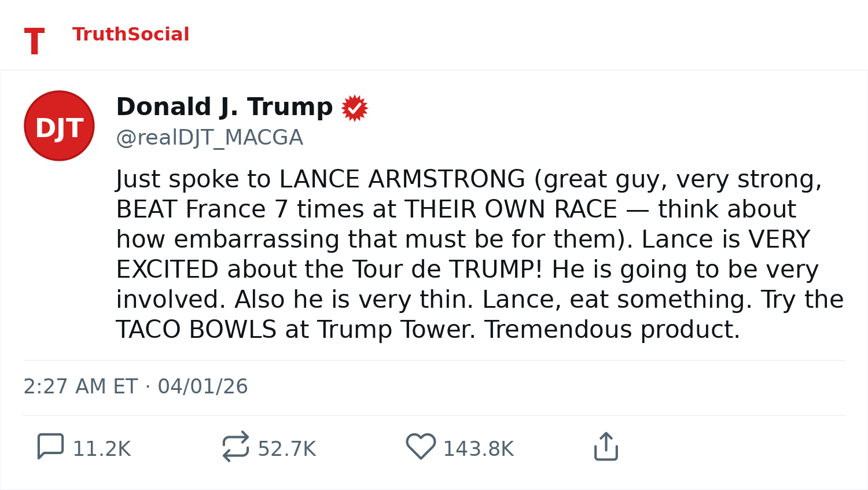Image resolution: width=868 pixels, height=490 pixels.
Task: Click the 52.7K repost count
Action: pos(287,449)
